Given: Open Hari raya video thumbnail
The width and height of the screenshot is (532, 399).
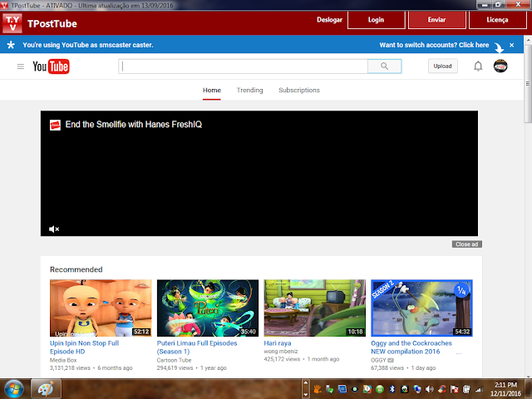Looking at the screenshot, I should [315, 308].
